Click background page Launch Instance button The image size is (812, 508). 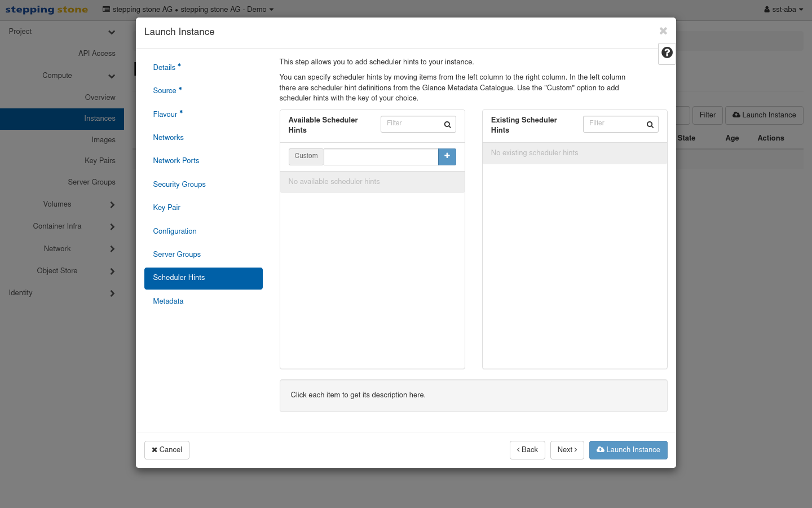coord(764,115)
